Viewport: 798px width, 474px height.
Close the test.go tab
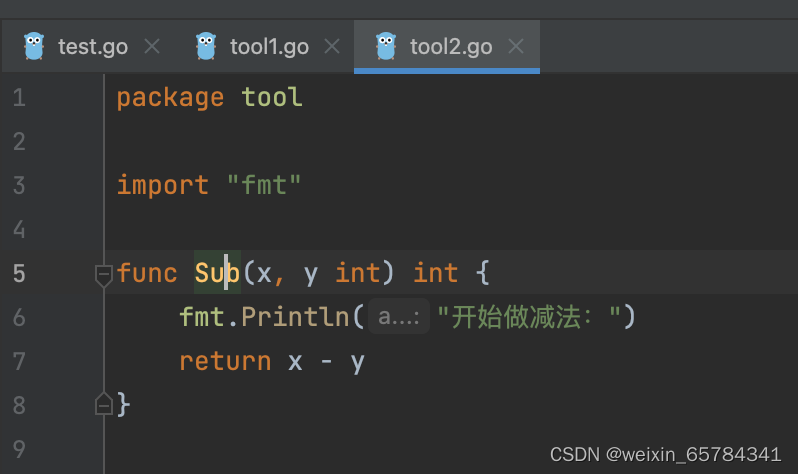152,46
